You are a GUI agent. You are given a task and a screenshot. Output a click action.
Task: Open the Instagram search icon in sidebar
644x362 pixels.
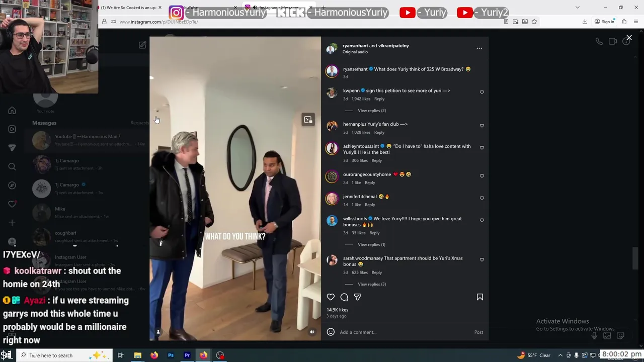12,167
